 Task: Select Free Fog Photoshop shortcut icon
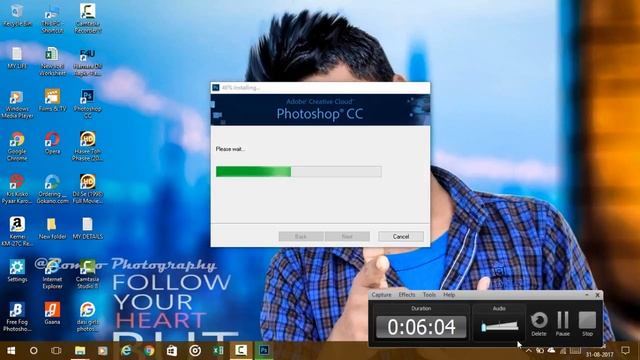click(17, 317)
